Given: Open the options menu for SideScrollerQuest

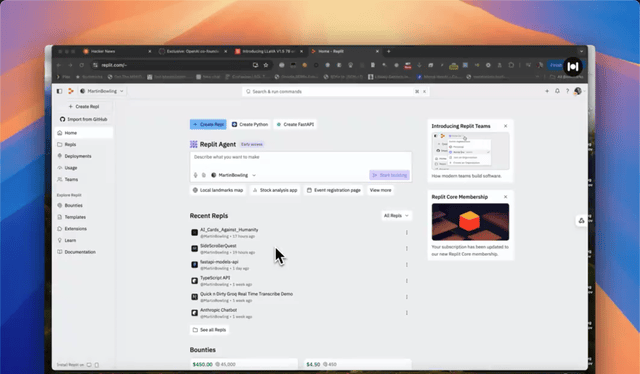Looking at the screenshot, I should click(x=407, y=248).
